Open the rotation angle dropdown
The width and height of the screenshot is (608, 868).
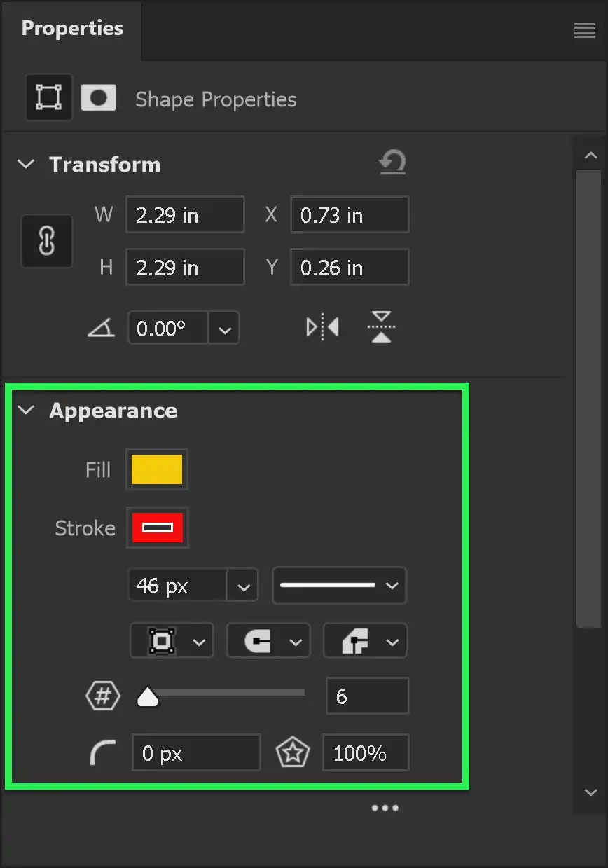[x=224, y=327]
